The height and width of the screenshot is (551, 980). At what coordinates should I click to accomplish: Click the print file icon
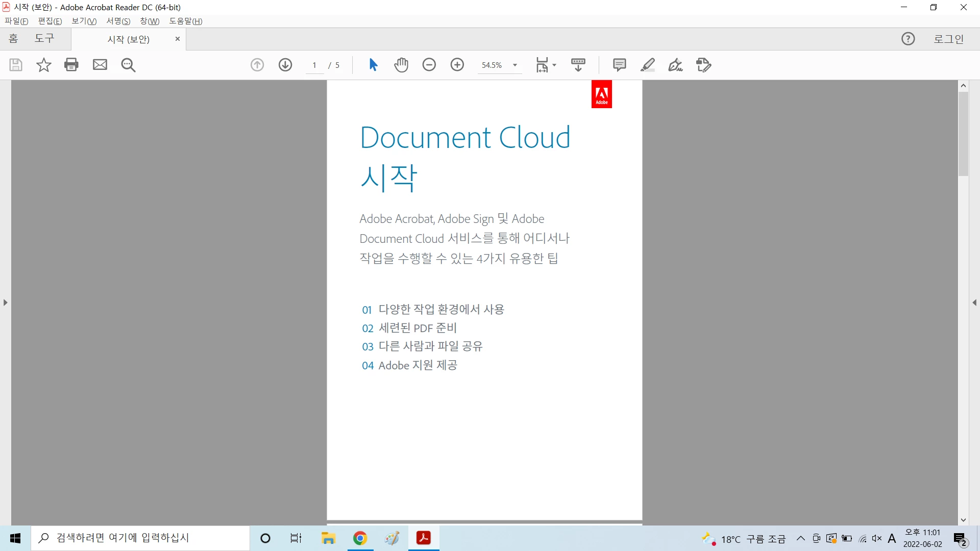(x=71, y=65)
